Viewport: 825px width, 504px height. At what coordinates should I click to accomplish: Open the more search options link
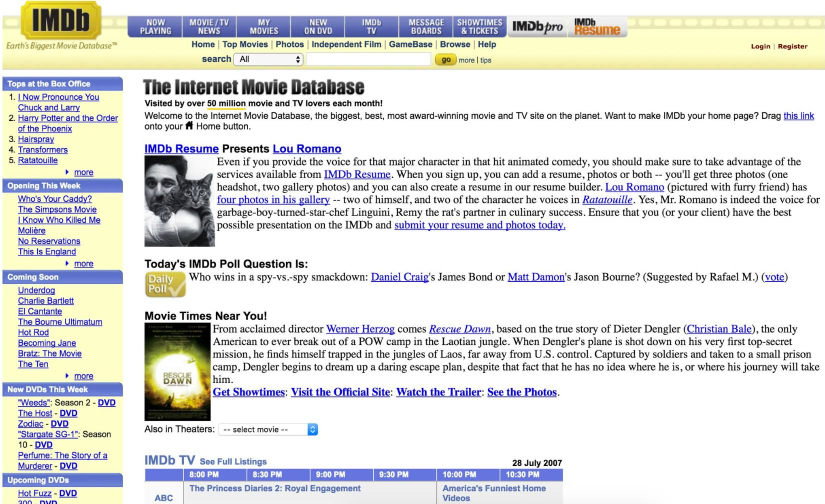(466, 60)
